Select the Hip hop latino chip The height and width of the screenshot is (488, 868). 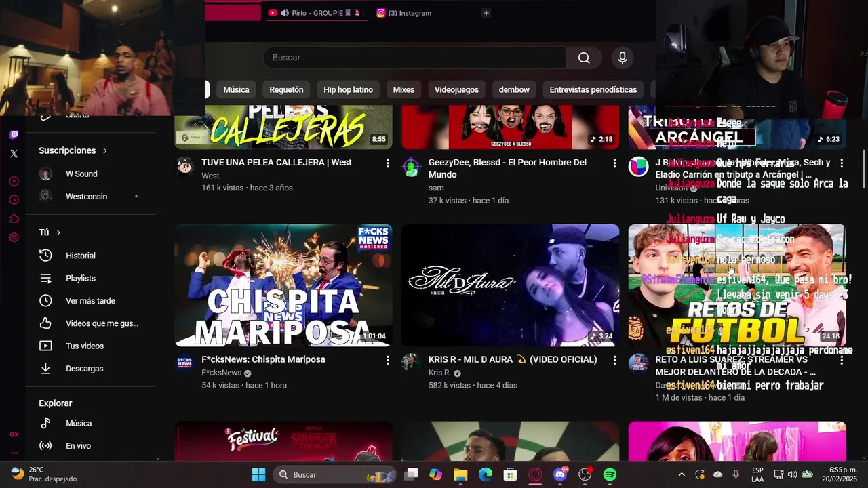348,89
